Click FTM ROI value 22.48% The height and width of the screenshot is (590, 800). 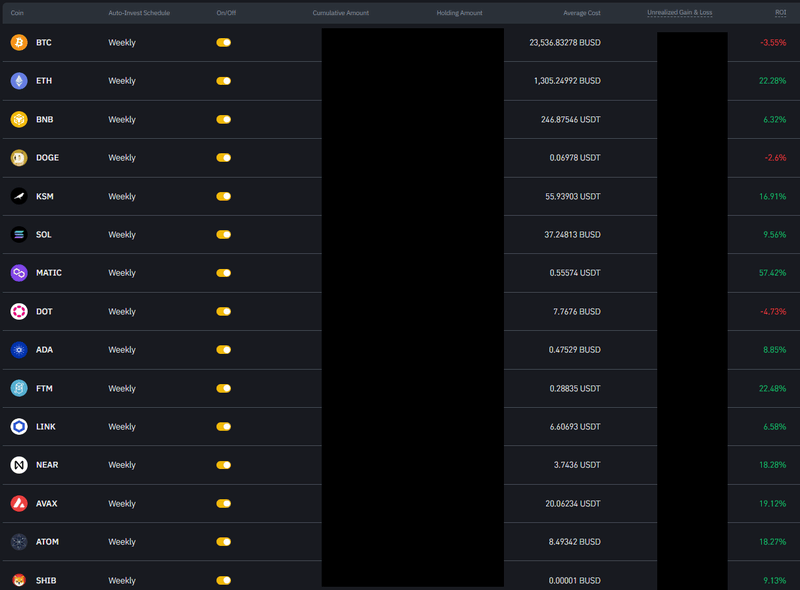[x=772, y=388]
